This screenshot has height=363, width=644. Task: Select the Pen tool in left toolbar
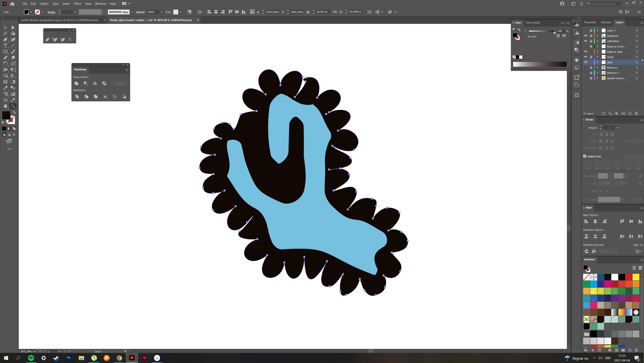click(5, 39)
